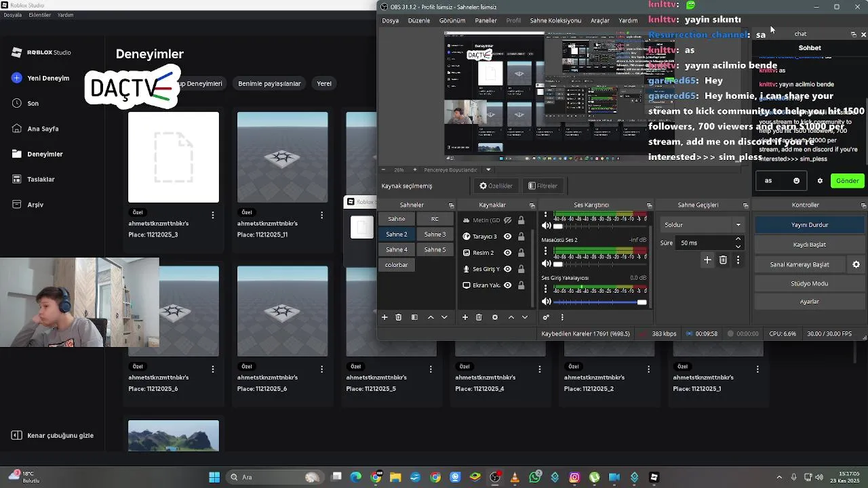
Task: Open scene filters icon in Sahneler toolbar
Action: click(x=414, y=317)
